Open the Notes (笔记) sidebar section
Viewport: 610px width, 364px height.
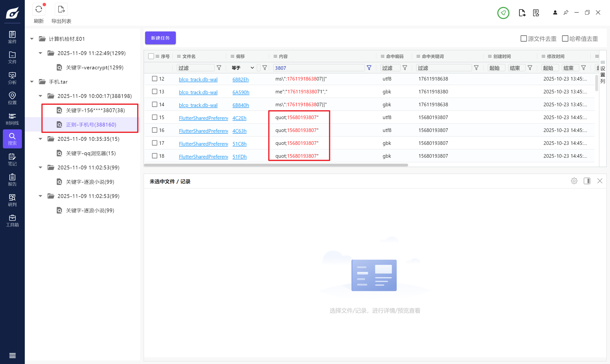pos(12,159)
